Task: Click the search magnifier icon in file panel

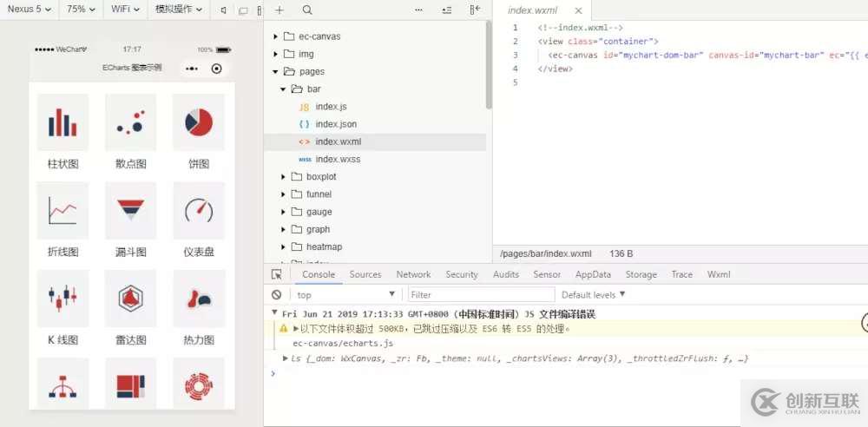Action: (307, 10)
